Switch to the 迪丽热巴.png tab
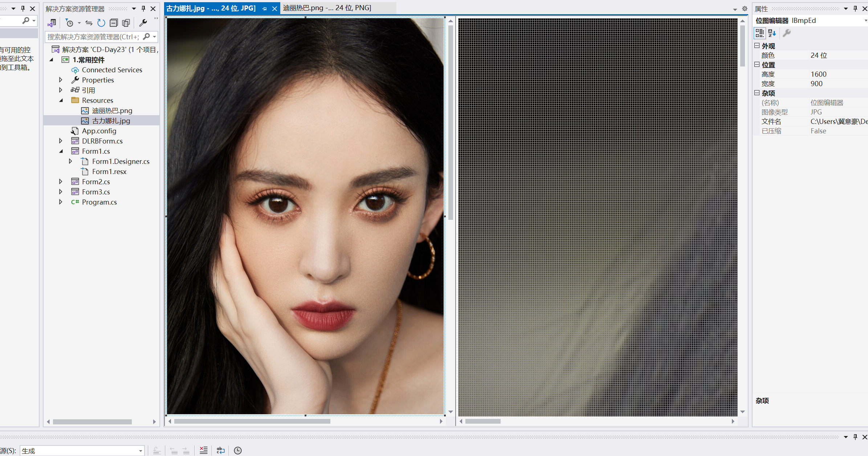This screenshot has height=456, width=868. 327,8
